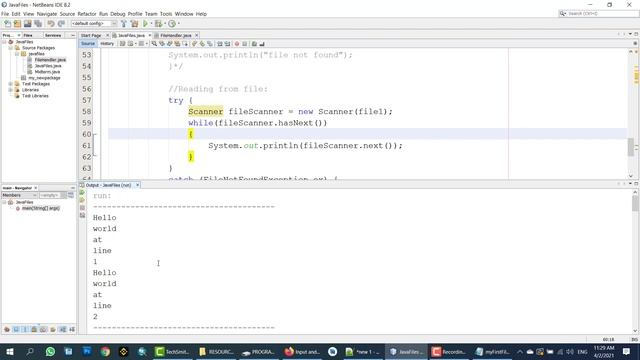Open the Refactor menu
Image resolution: width=640 pixels, height=360 pixels.
pos(87,14)
